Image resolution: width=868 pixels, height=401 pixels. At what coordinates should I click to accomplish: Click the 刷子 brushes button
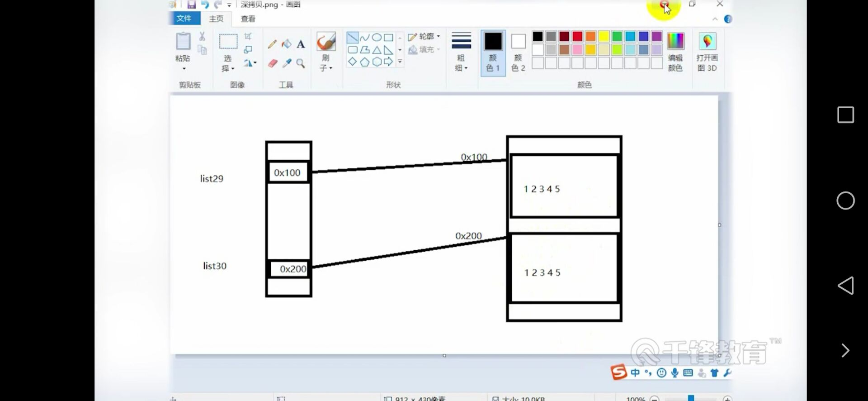(326, 42)
